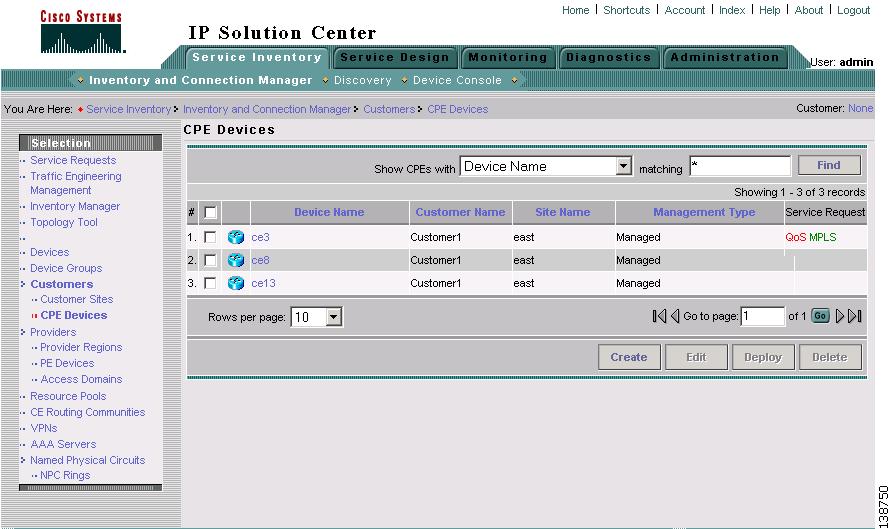Click the Customer None link
This screenshot has width=890, height=529.
(860, 108)
